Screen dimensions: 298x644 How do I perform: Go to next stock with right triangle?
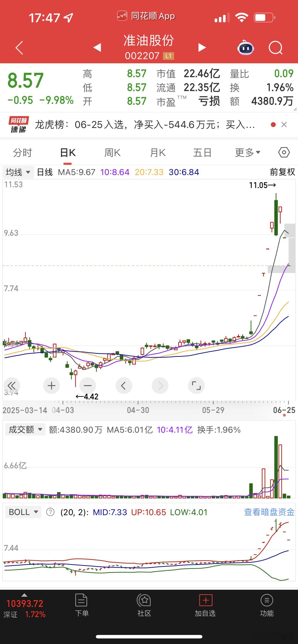[x=202, y=47]
